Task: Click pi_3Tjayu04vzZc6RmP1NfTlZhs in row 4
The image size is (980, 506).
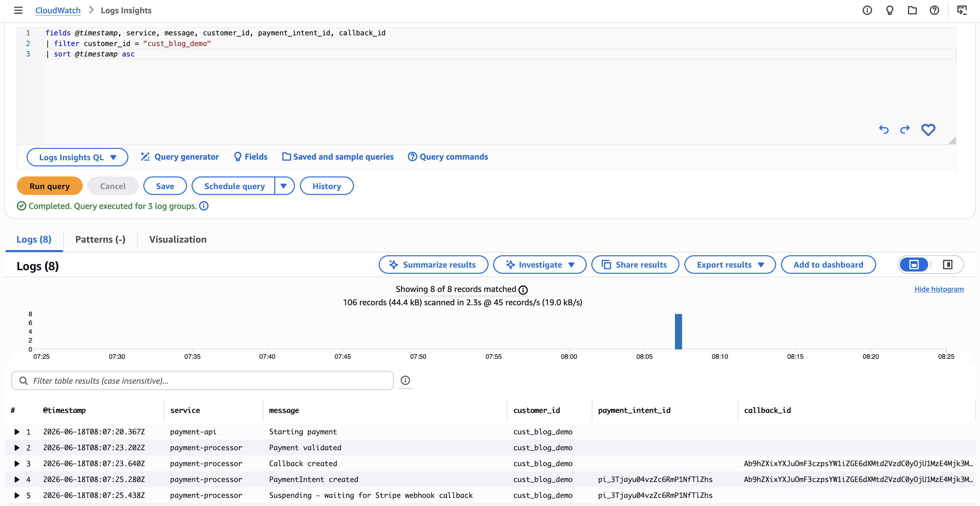Action: [x=655, y=479]
